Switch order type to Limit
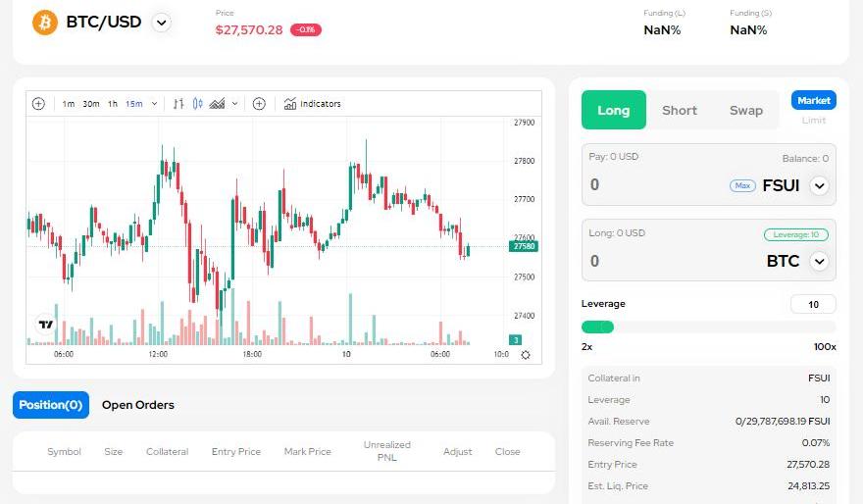 tap(813, 121)
